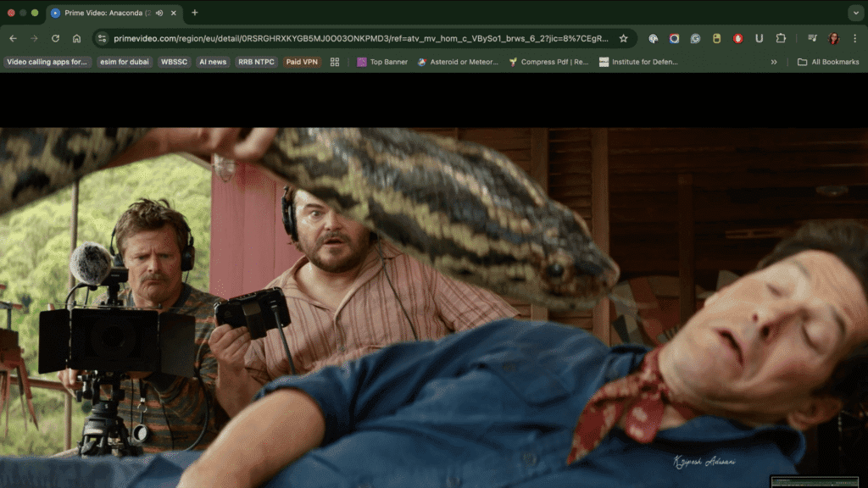The height and width of the screenshot is (488, 868).
Task: Open the 'AI news' bookmark
Action: 213,62
